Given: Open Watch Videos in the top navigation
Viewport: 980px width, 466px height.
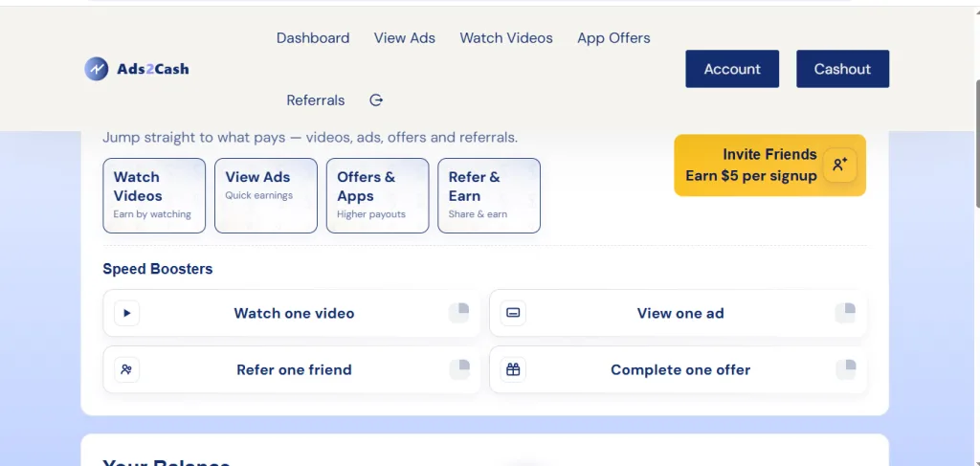Looking at the screenshot, I should click(x=506, y=38).
